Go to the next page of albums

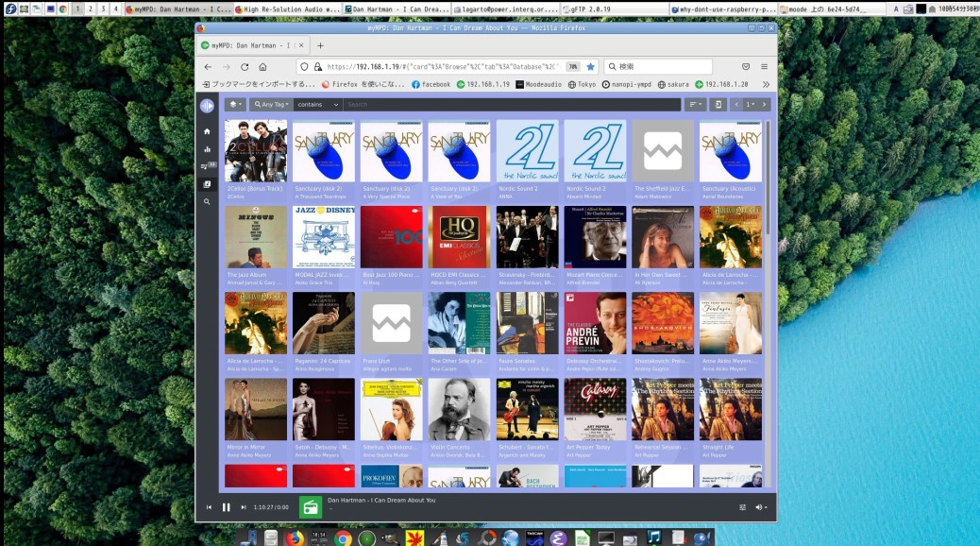765,105
